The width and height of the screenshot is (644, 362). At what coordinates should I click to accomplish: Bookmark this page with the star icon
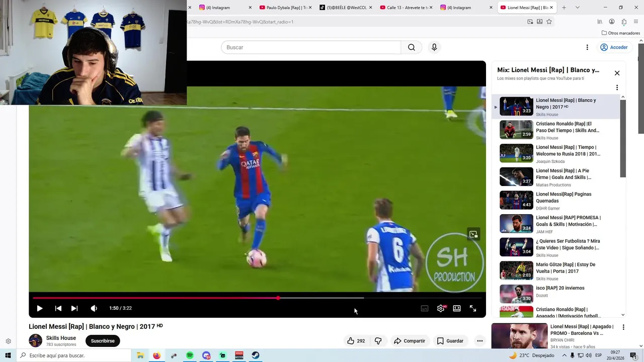pyautogui.click(x=549, y=22)
